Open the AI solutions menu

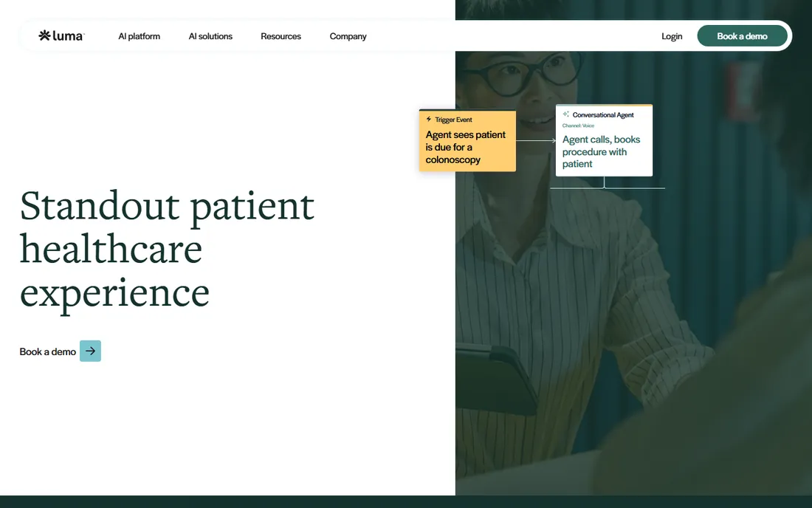click(x=210, y=36)
